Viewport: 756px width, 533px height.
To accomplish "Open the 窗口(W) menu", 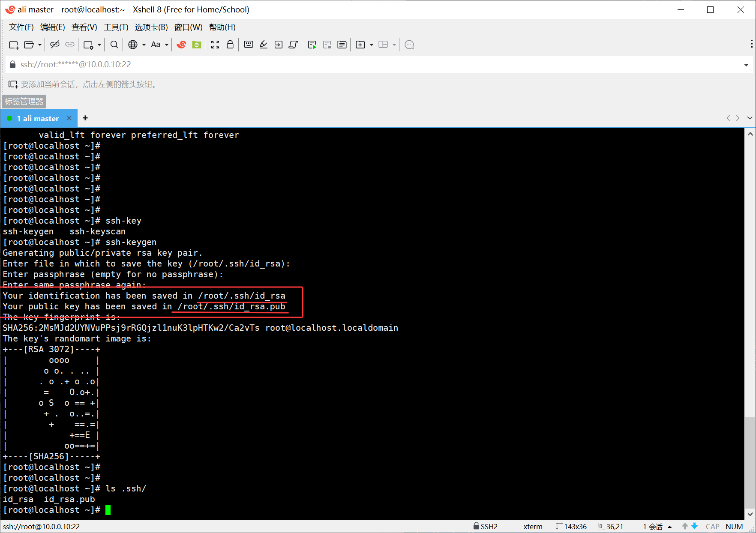I will (x=189, y=27).
